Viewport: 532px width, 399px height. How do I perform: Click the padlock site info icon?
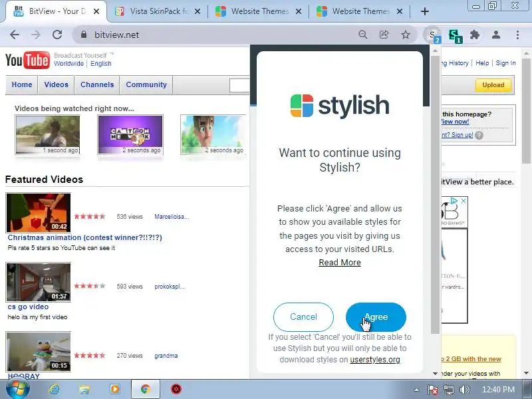[84, 35]
